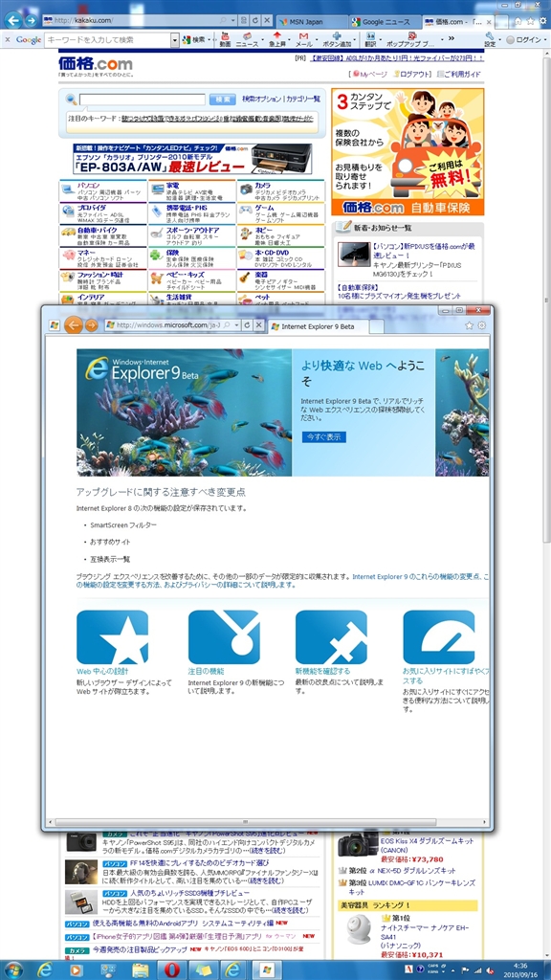Click refresh icon in kakaku.com address bar
551x980 pixels.
[x=254, y=21]
